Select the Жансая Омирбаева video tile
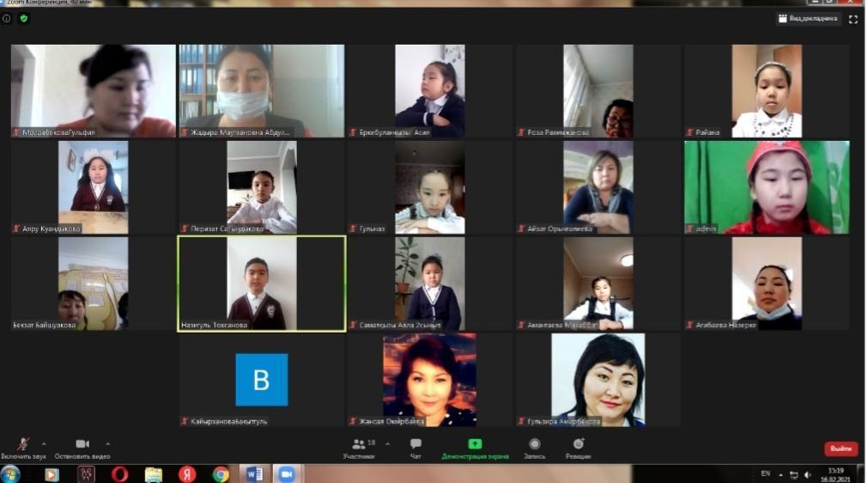The image size is (868, 483). coord(430,380)
